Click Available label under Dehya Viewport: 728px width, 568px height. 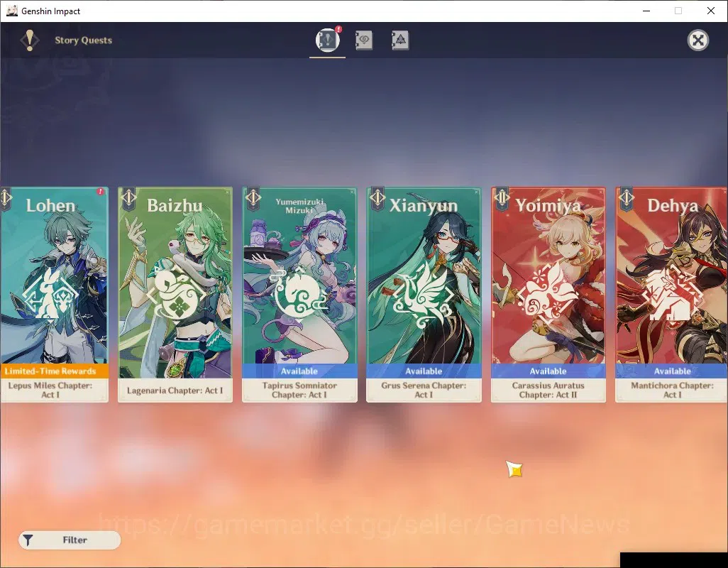671,371
